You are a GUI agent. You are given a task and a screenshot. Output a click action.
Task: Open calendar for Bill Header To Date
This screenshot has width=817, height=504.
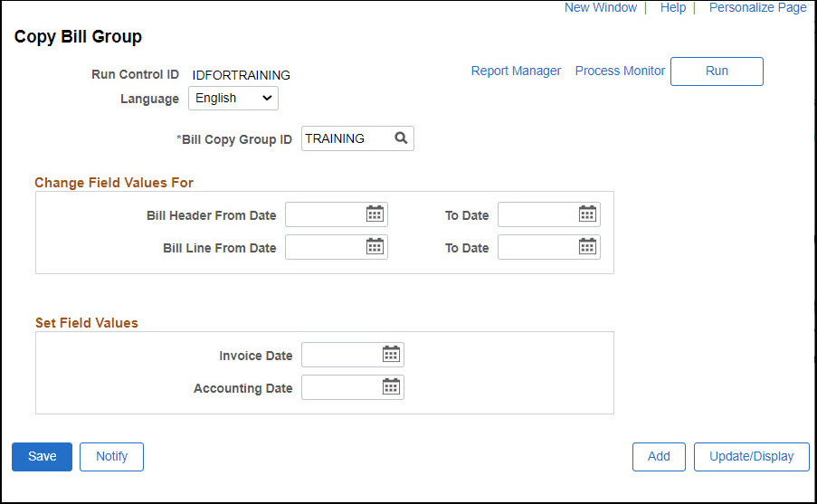tap(587, 214)
